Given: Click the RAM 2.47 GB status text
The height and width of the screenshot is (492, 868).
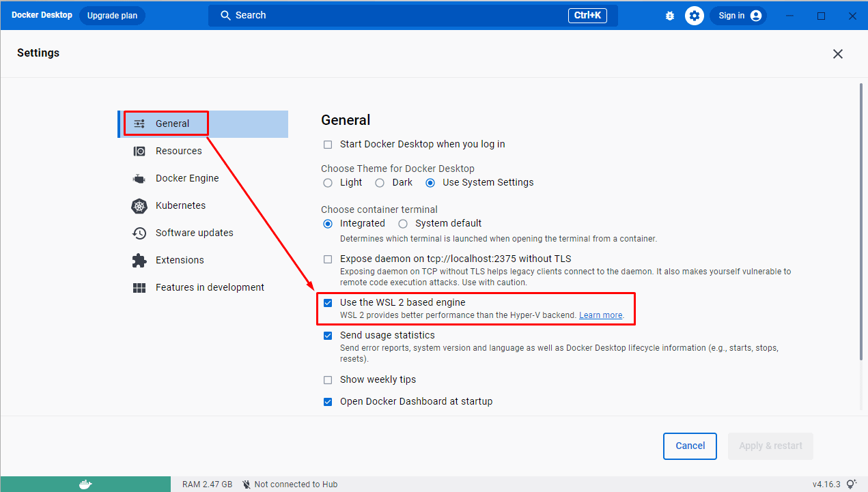Looking at the screenshot, I should 207,484.
